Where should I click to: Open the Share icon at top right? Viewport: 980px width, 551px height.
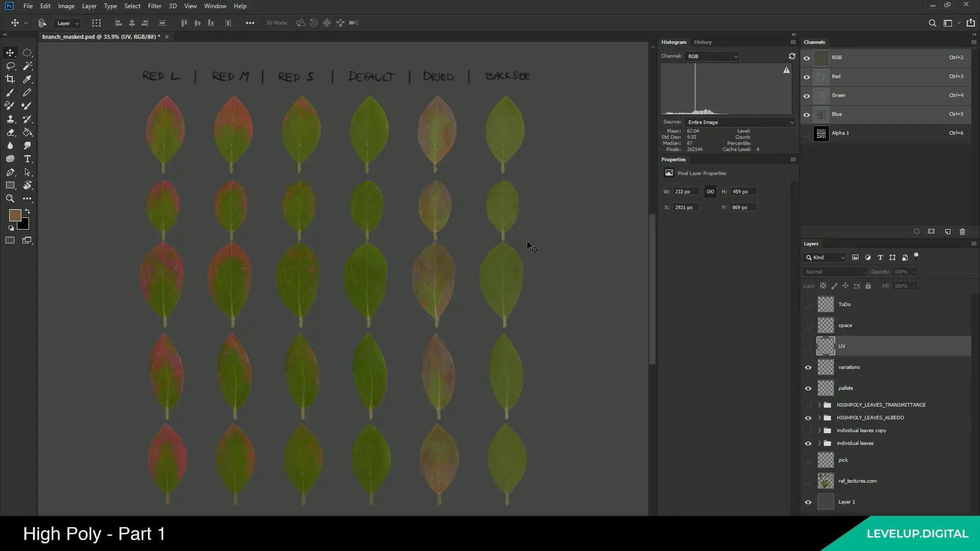(x=970, y=23)
